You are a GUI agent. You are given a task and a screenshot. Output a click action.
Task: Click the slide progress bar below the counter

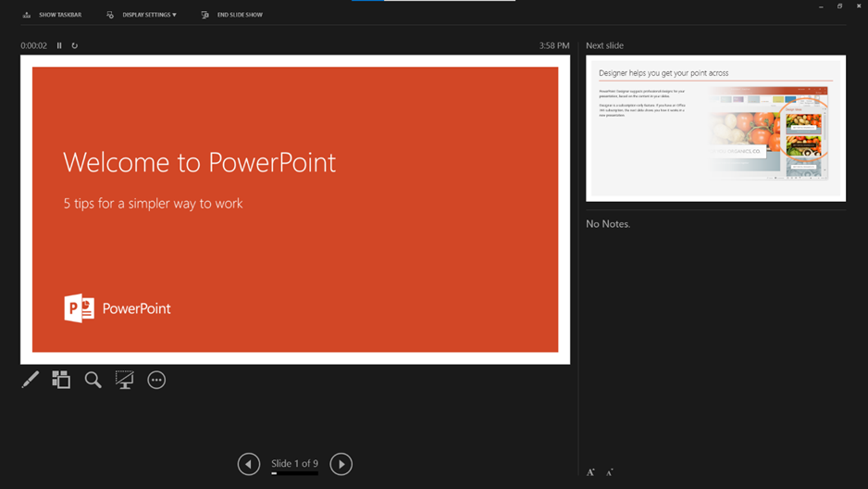click(x=294, y=473)
